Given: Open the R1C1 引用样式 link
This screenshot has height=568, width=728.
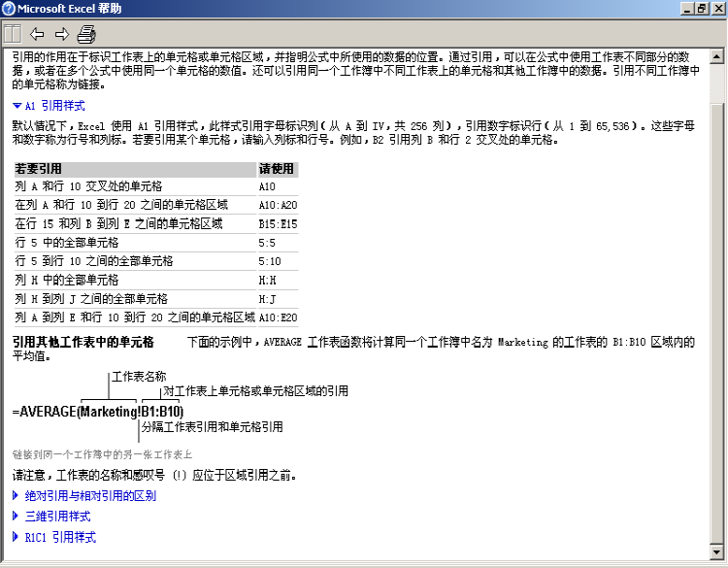Looking at the screenshot, I should pyautogui.click(x=60, y=537).
